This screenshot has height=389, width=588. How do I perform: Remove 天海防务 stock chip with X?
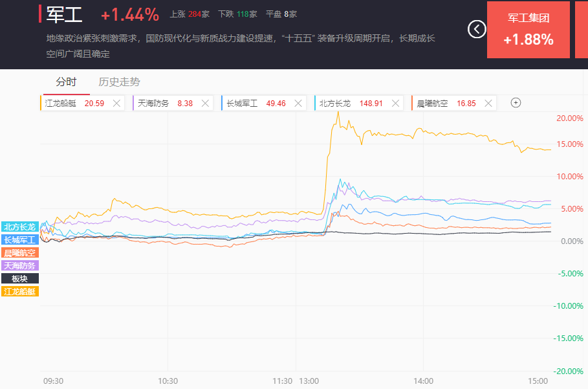206,103
